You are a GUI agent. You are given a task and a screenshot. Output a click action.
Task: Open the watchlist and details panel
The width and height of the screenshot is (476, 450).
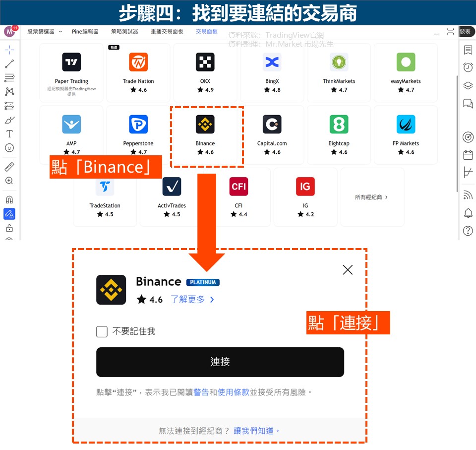tap(468, 50)
